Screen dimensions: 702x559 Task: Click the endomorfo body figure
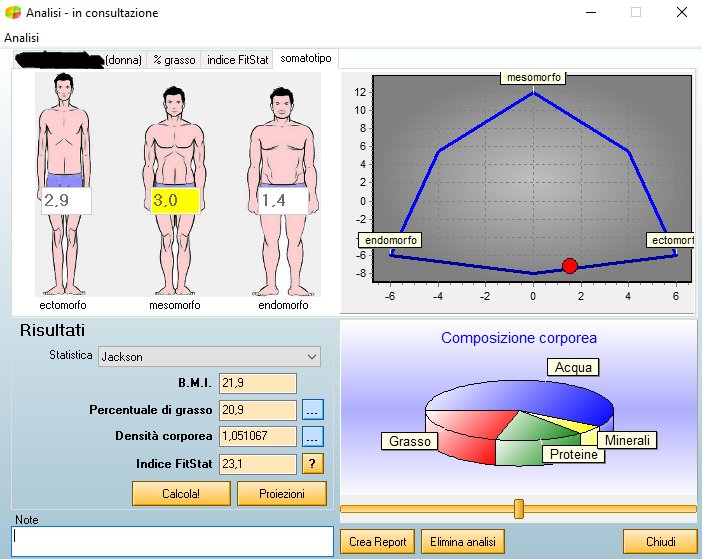(x=283, y=192)
